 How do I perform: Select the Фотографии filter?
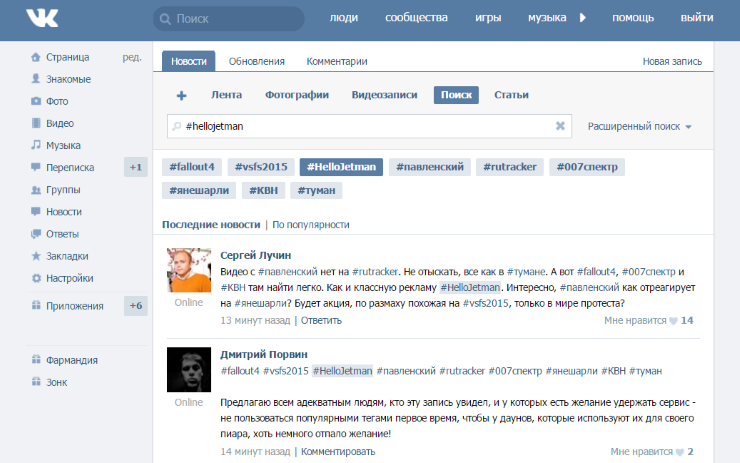(297, 95)
